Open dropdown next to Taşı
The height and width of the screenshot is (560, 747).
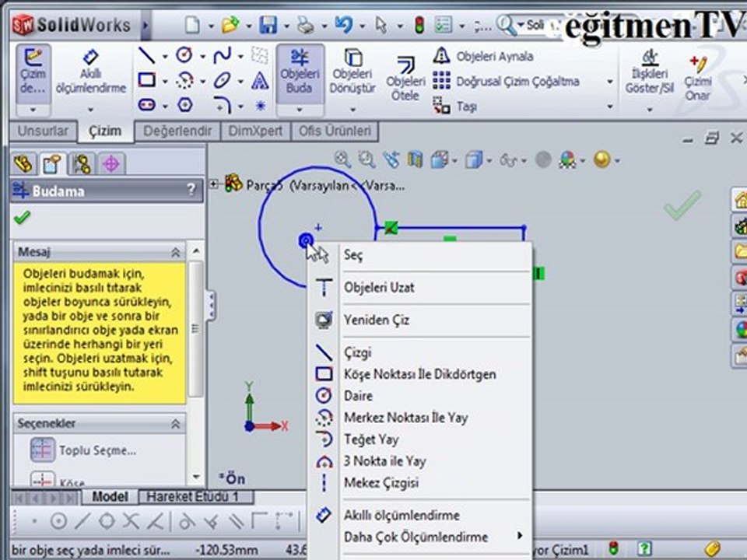coord(610,107)
